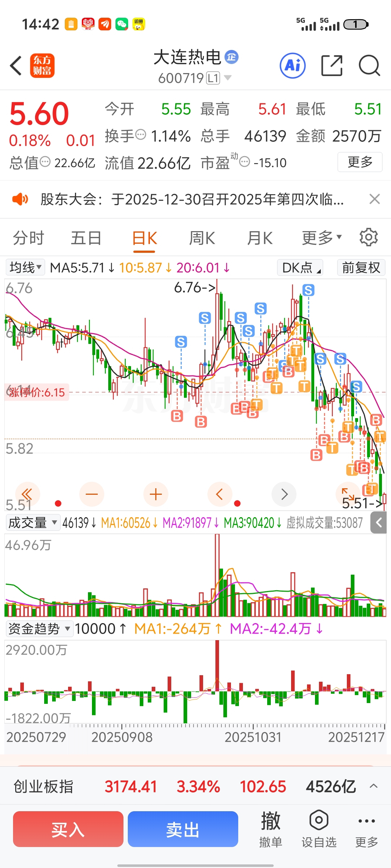The height and width of the screenshot is (868, 391).
Task: Tap the index value 3174.41
Action: pyautogui.click(x=131, y=786)
